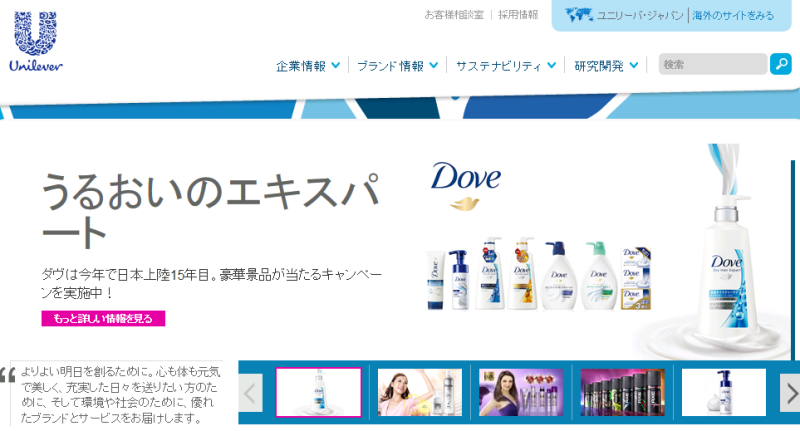The height and width of the screenshot is (431, 800).
Task: Show next carousel thumbnails arrow
Action: click(790, 393)
